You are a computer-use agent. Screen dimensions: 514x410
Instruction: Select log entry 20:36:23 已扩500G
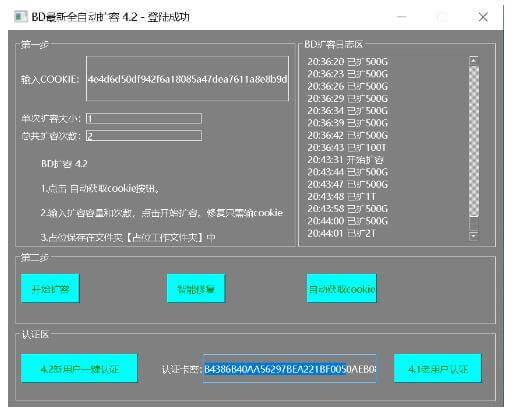tap(347, 74)
